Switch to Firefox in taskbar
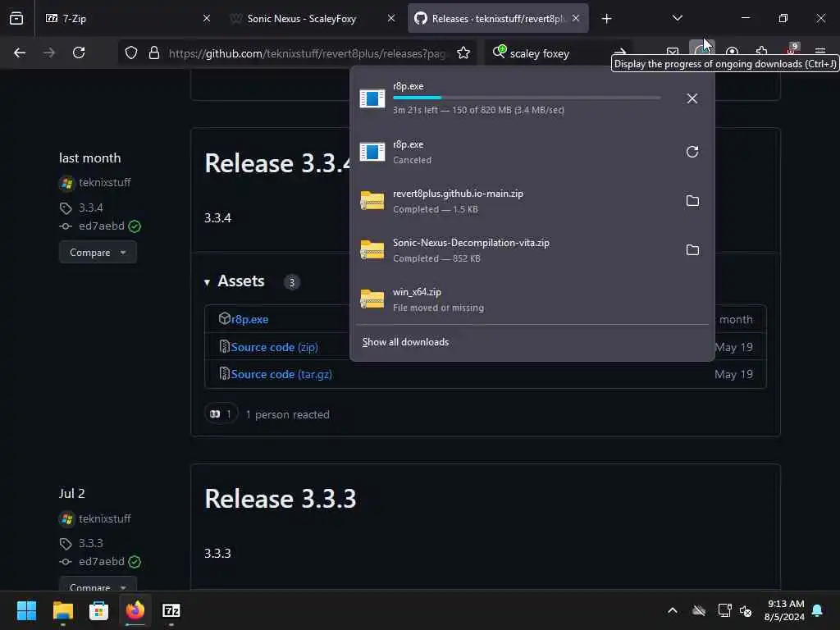 tap(135, 610)
